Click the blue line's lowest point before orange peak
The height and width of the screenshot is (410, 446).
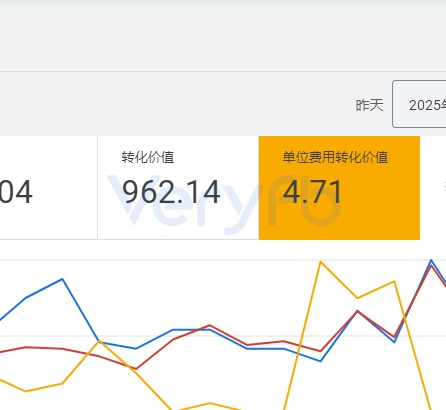click(x=321, y=361)
